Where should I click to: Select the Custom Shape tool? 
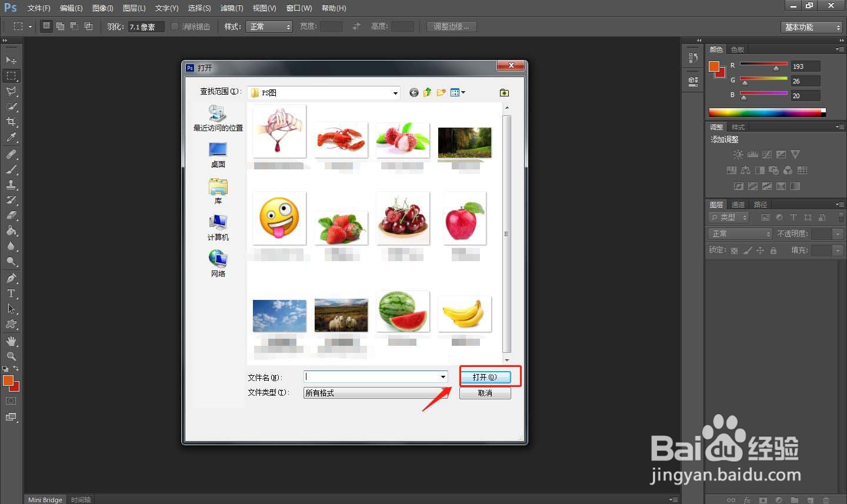[x=11, y=325]
